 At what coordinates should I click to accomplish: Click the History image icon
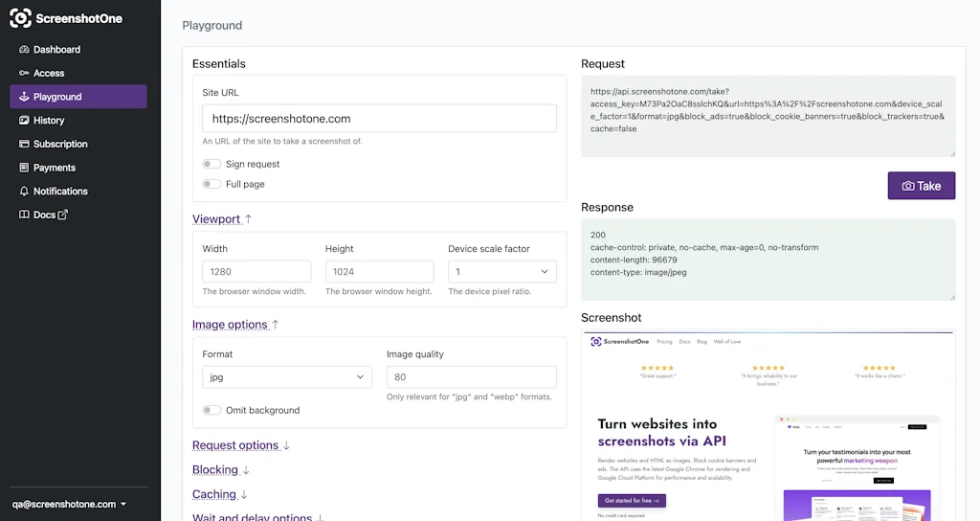coord(25,121)
